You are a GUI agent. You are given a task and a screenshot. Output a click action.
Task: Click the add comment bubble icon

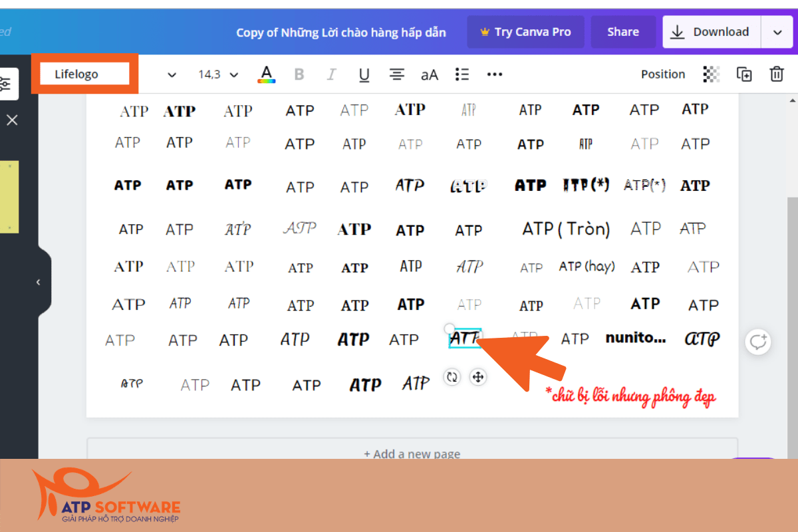[x=757, y=342]
